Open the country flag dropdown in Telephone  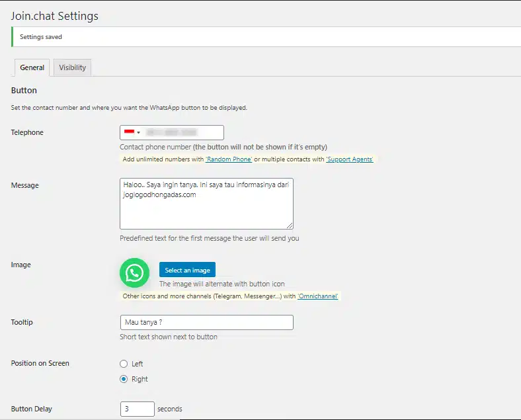coord(132,132)
